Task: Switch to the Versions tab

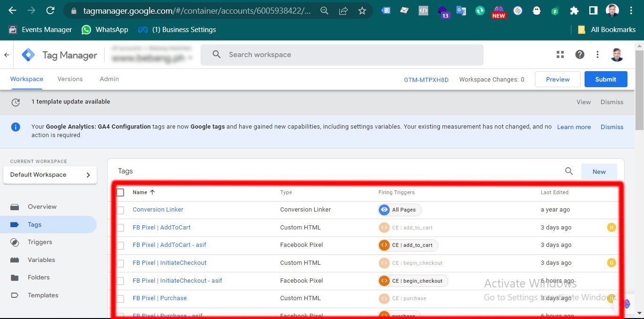Action: pos(70,79)
